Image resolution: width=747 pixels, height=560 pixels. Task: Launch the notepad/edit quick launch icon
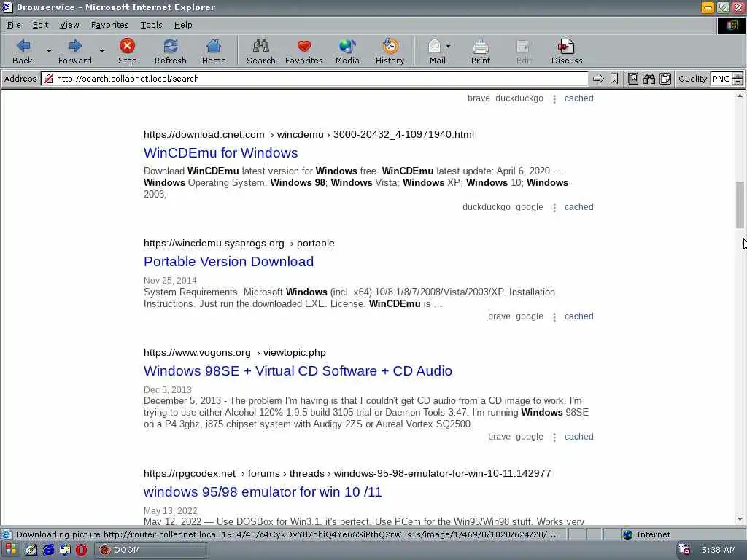(x=31, y=550)
